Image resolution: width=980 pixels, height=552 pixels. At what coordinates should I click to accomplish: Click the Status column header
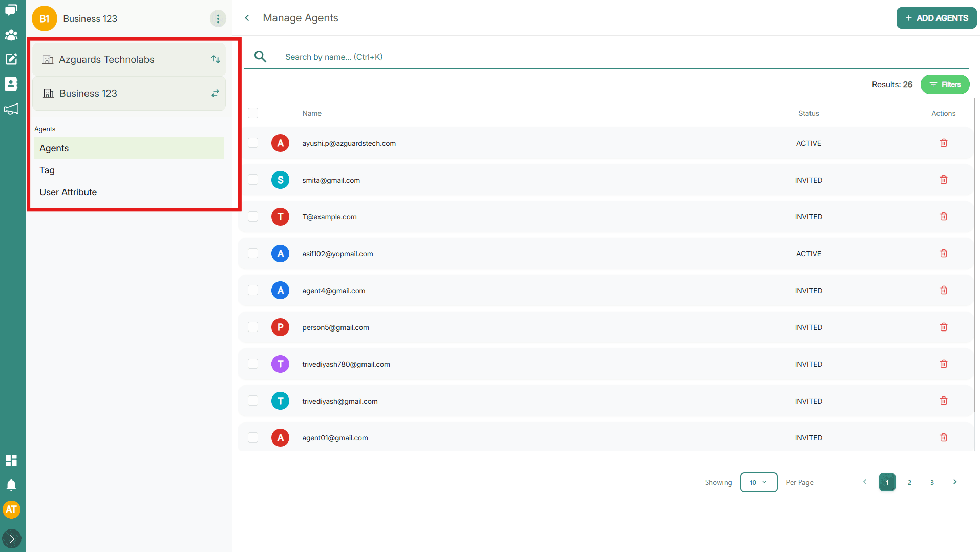[808, 113]
